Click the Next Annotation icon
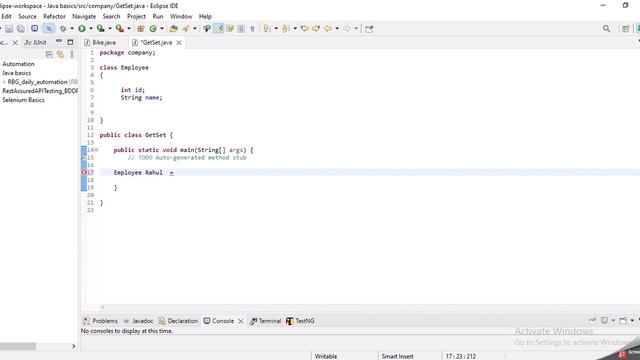 (267, 29)
